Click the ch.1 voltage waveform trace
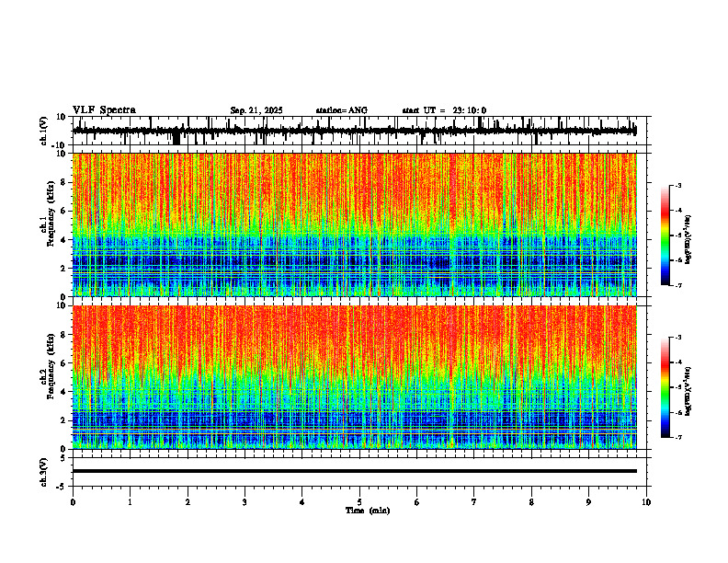This screenshot has width=728, height=563. (x=354, y=131)
